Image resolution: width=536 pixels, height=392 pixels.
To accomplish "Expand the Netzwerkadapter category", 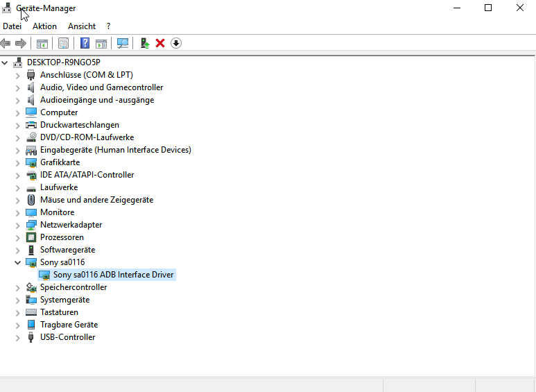I will click(18, 225).
